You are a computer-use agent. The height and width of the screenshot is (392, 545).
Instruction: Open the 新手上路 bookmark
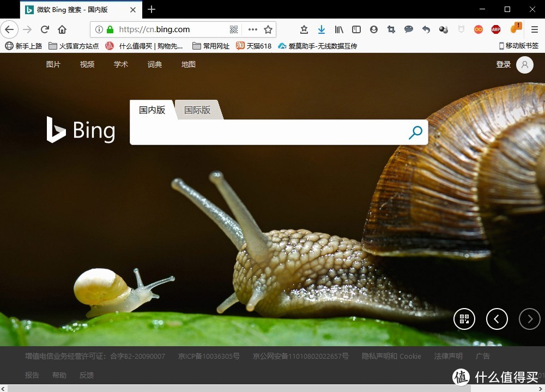(x=23, y=46)
